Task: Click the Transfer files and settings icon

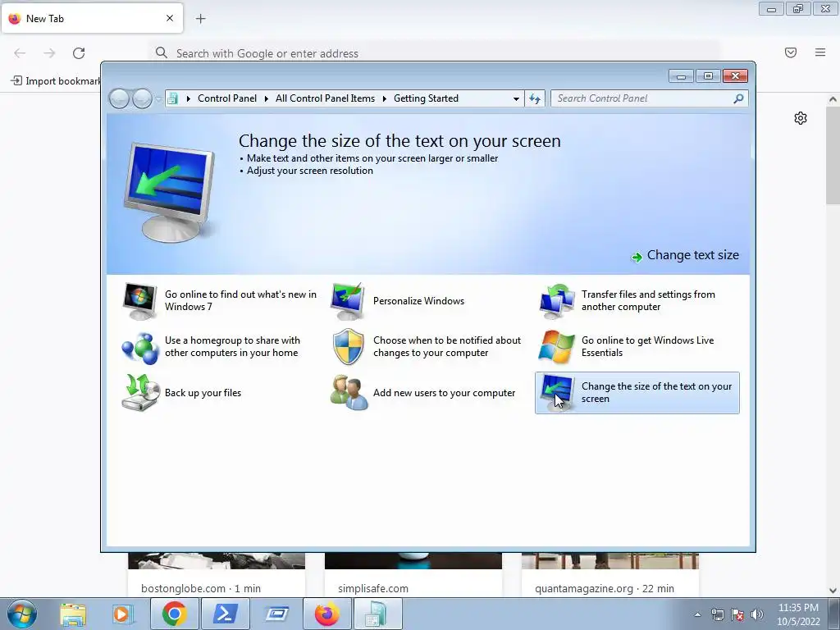Action: (x=557, y=301)
